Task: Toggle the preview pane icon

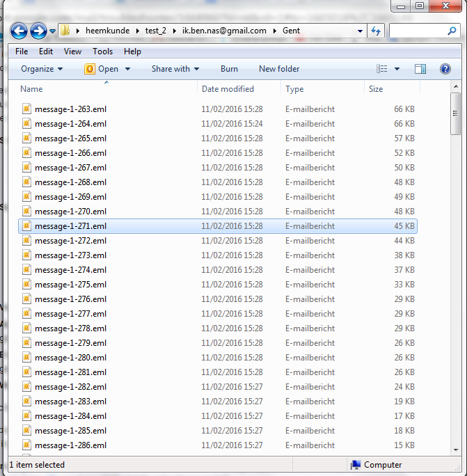Action: pyautogui.click(x=420, y=69)
